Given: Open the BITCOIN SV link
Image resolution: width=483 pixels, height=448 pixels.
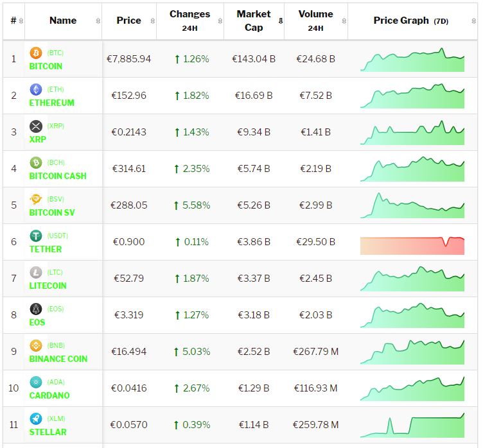Looking at the screenshot, I should point(52,212).
